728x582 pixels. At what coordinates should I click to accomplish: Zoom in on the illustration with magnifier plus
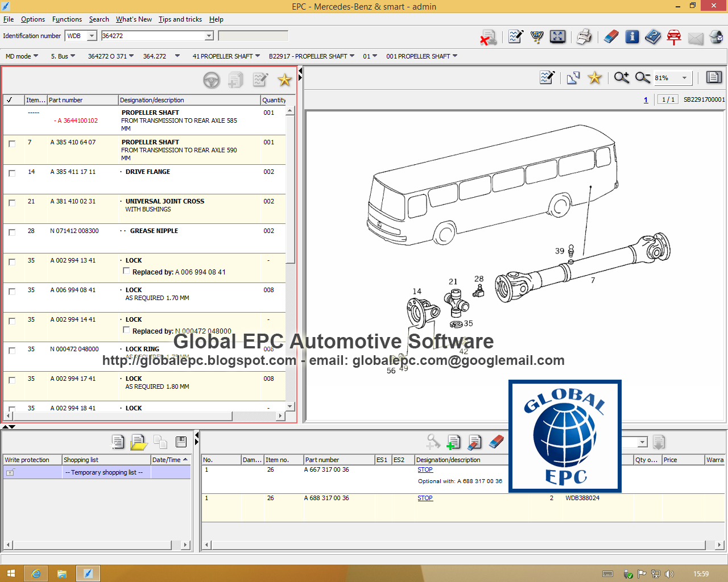coord(622,78)
